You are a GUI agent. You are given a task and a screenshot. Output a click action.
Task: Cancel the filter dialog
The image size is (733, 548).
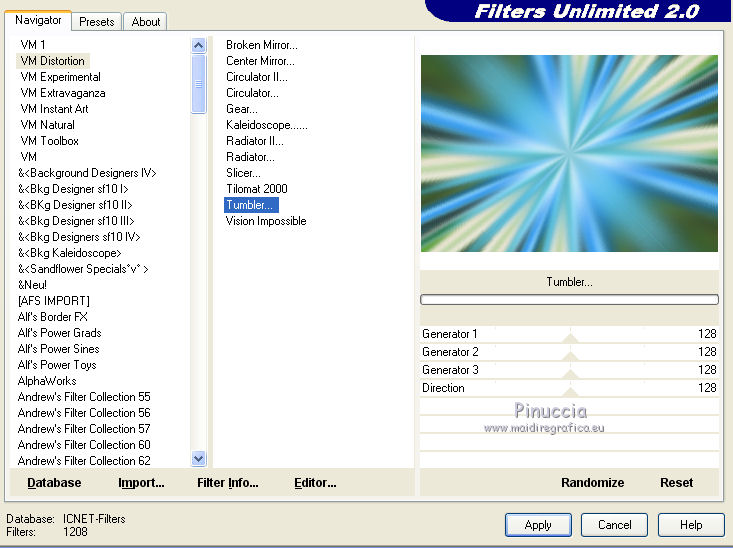(x=614, y=525)
